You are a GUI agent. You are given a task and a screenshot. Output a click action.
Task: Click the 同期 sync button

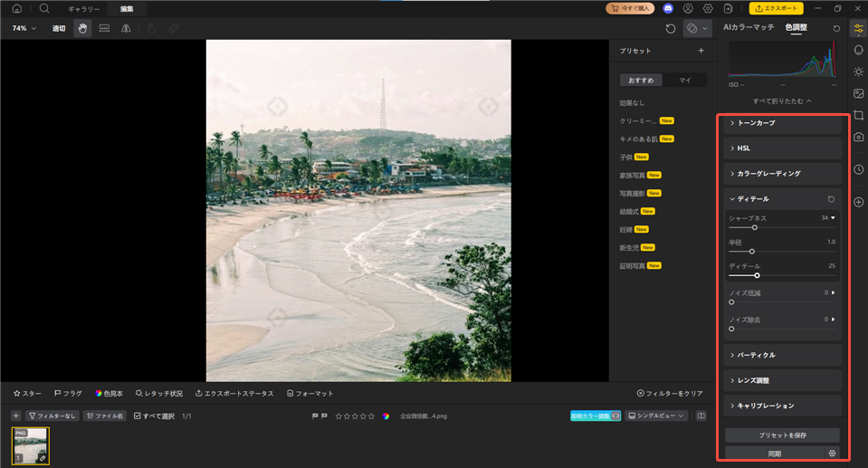click(775, 454)
